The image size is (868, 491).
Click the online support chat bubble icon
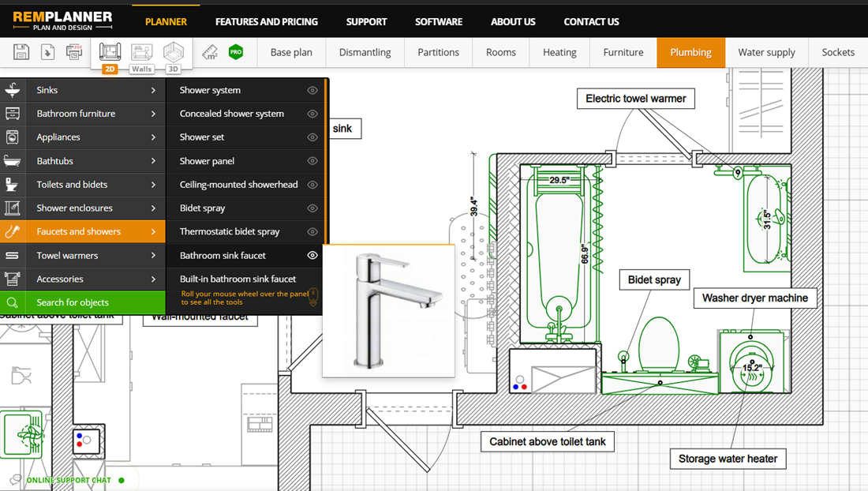(x=16, y=479)
